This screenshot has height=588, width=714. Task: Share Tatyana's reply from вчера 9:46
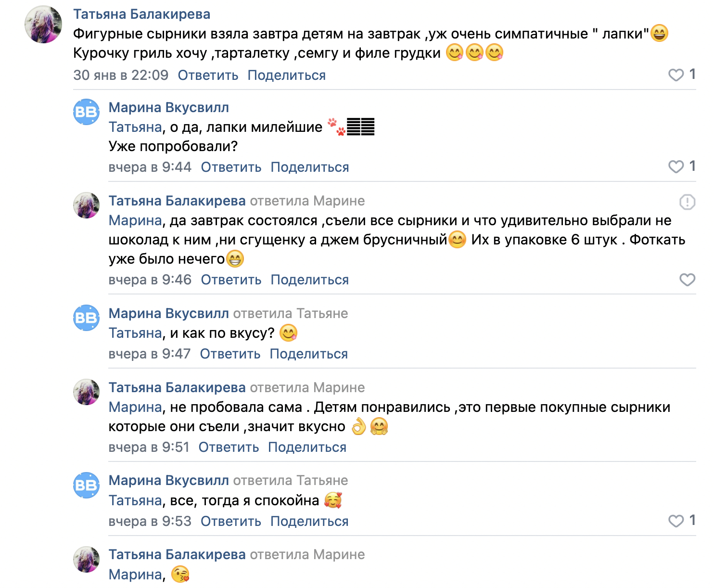coord(309,280)
